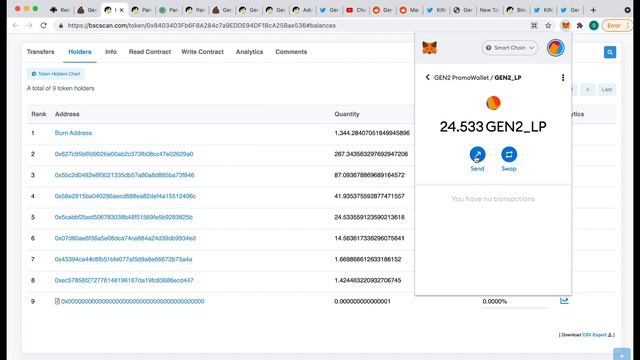Open a new browser tab
Screen dimensions: 640x360
point(593,10)
